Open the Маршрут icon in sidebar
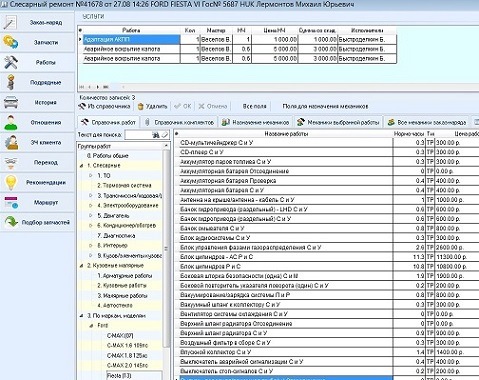This screenshot has height=380, width=479. pyautogui.click(x=11, y=202)
